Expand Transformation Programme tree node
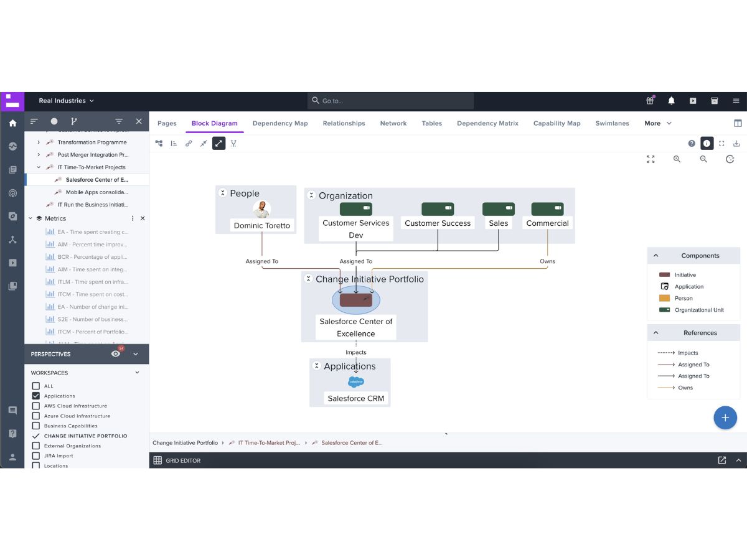The width and height of the screenshot is (747, 560). click(39, 142)
